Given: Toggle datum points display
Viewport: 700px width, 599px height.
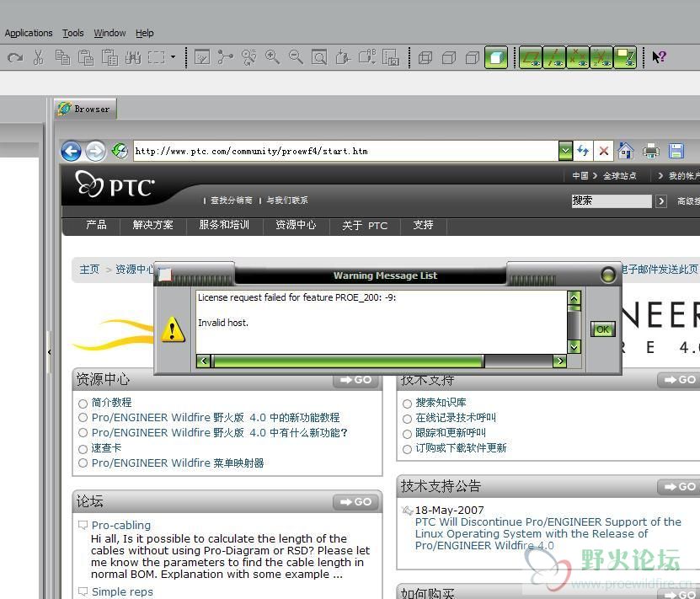Looking at the screenshot, I should pyautogui.click(x=578, y=57).
